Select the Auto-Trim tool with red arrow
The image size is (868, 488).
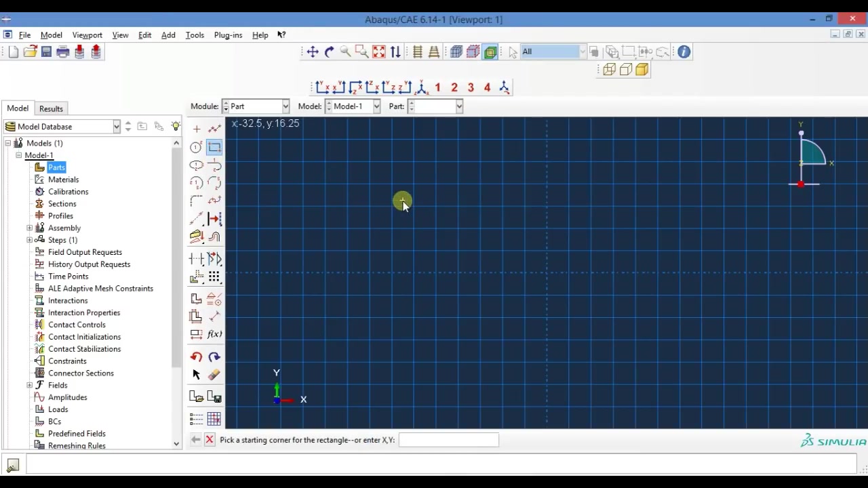pos(215,218)
